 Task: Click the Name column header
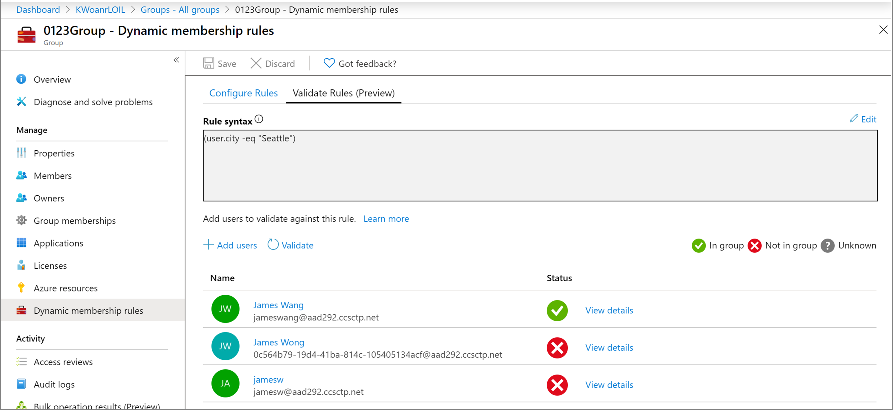[223, 278]
